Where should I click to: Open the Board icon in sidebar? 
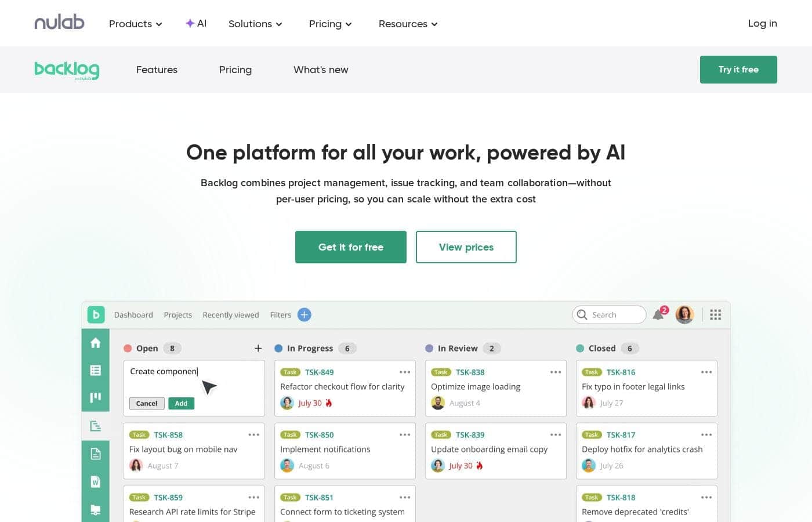[x=96, y=397]
